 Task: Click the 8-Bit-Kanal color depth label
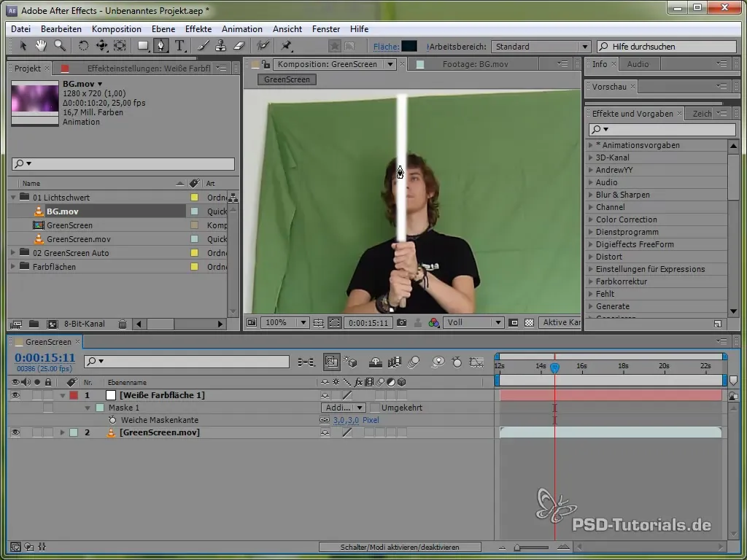[x=85, y=324]
